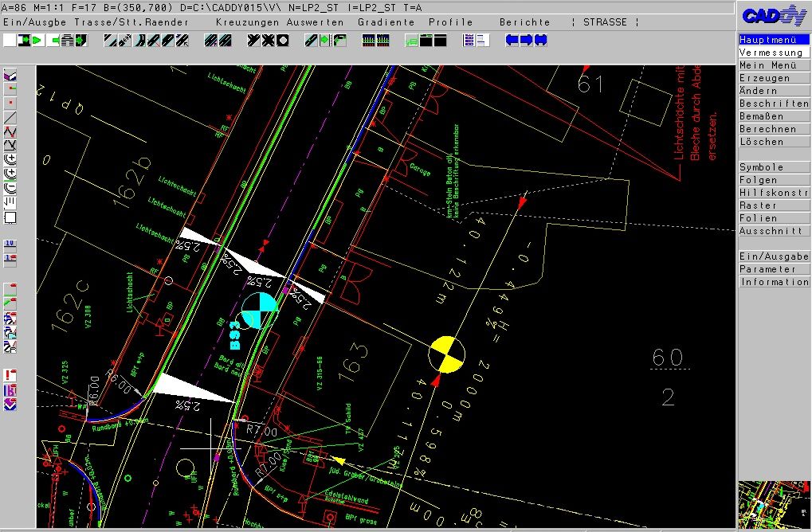Click the Löschen entry in side menu
Viewport: 812px width, 532px height.
pos(774,142)
